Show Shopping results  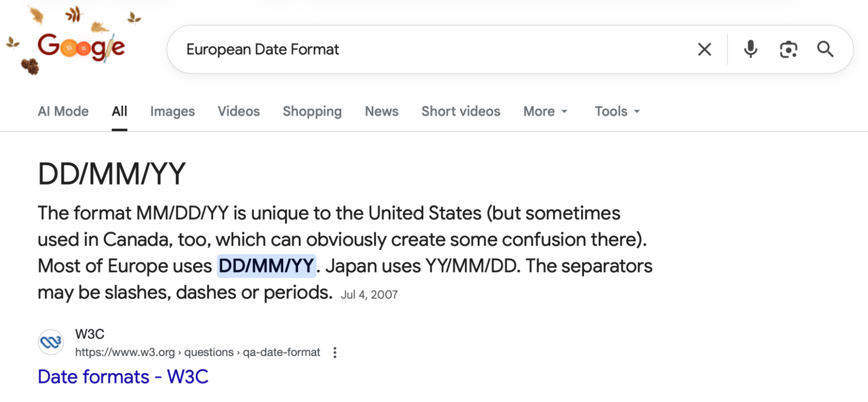pos(312,112)
